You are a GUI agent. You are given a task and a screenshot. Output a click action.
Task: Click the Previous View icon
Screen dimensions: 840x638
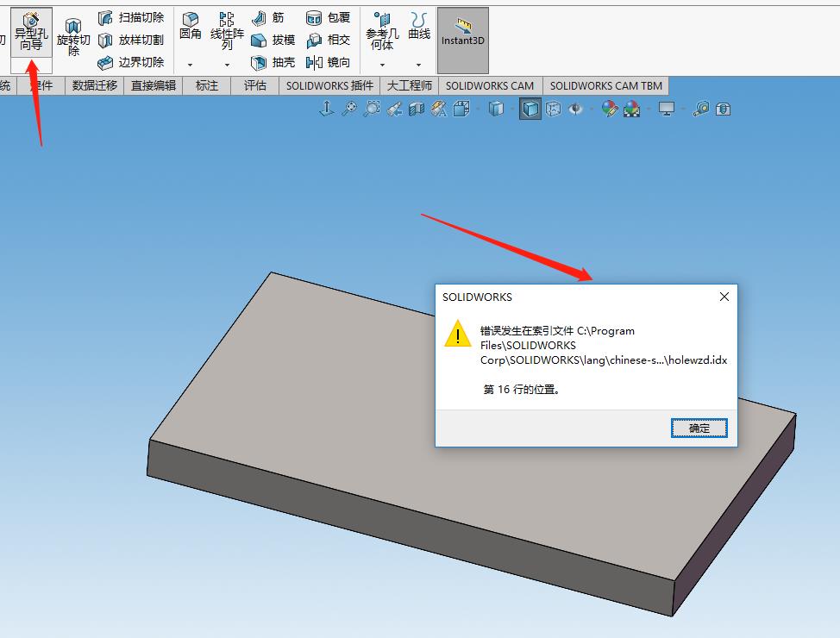[x=394, y=109]
